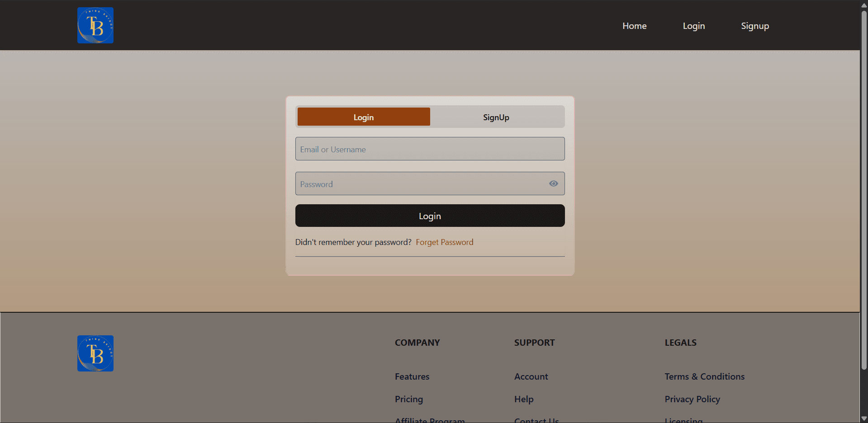
Task: Open Login from the top navigation
Action: click(693, 26)
